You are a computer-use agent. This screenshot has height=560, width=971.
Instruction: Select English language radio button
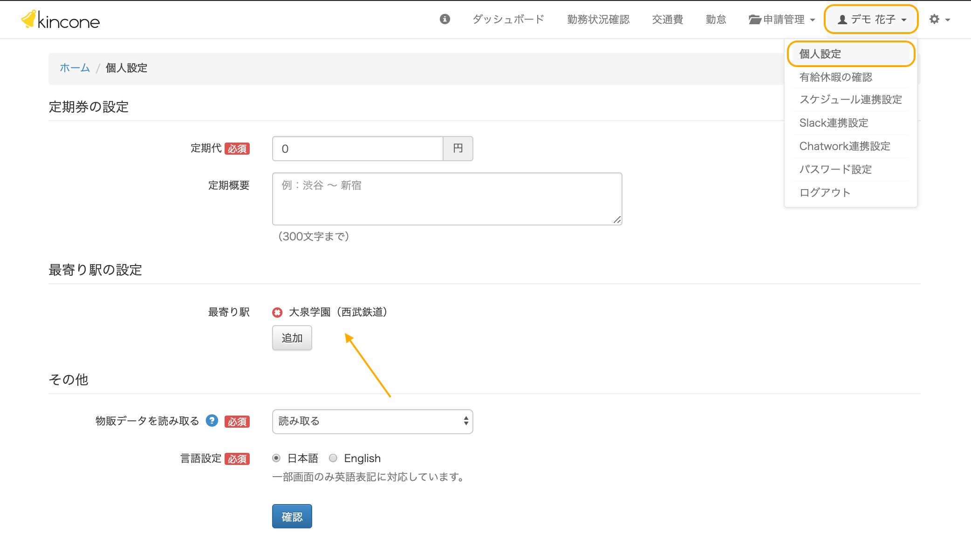click(x=333, y=458)
